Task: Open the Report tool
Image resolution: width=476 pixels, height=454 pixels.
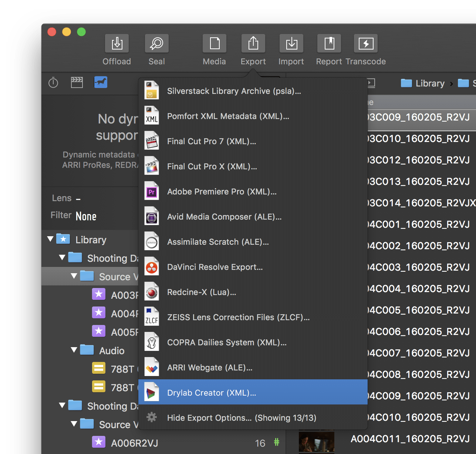Action: point(329,44)
